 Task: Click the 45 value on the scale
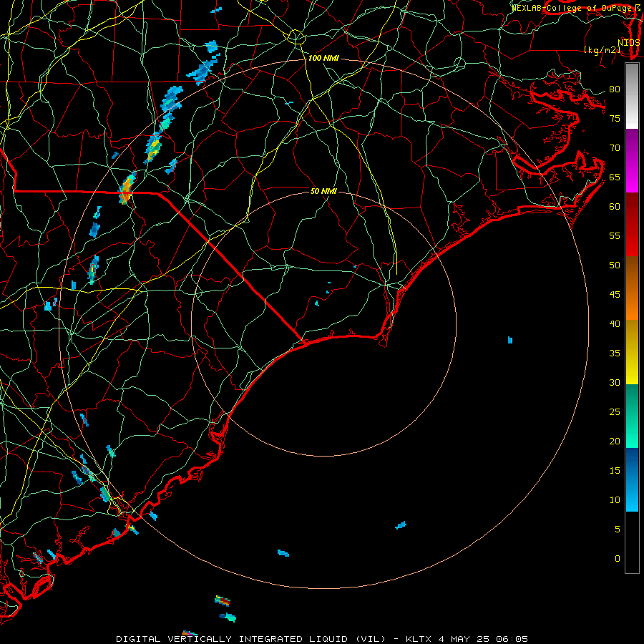(615, 295)
